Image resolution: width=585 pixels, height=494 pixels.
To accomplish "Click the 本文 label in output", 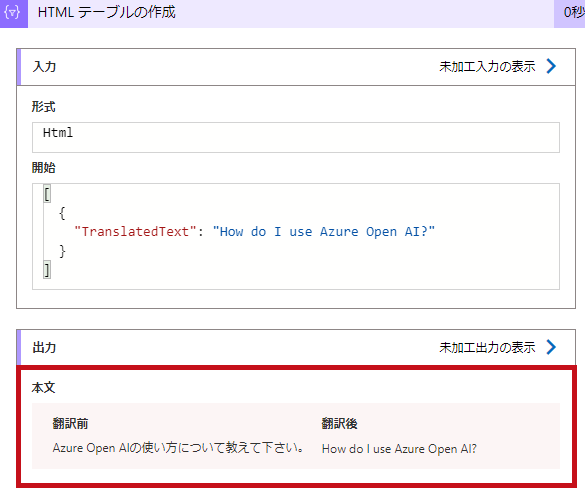I will 44,388.
